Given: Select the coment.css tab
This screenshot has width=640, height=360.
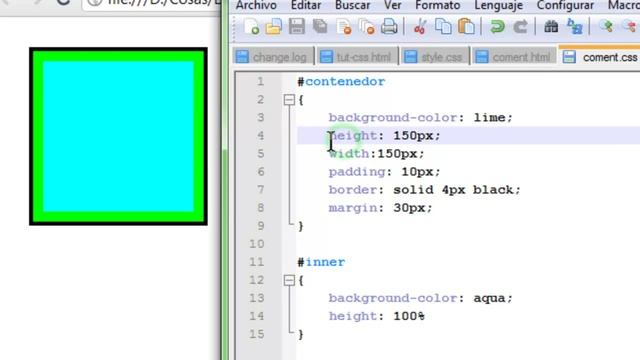Looking at the screenshot, I should click(x=600, y=57).
